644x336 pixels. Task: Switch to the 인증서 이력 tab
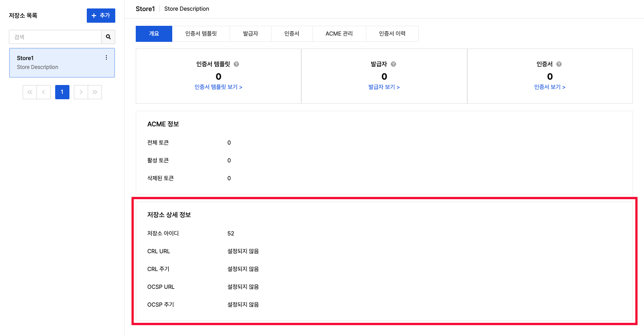tap(392, 34)
